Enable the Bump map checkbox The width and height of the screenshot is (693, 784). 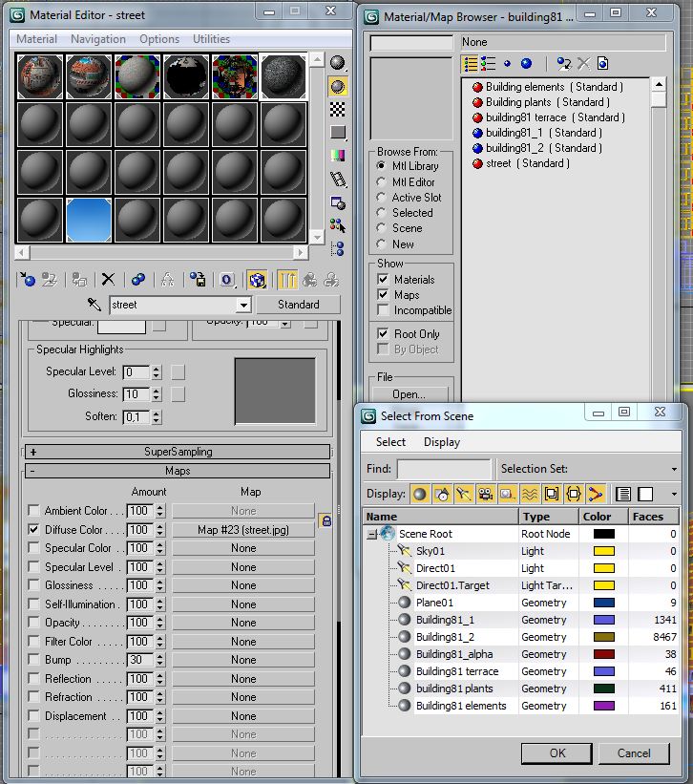point(33,659)
